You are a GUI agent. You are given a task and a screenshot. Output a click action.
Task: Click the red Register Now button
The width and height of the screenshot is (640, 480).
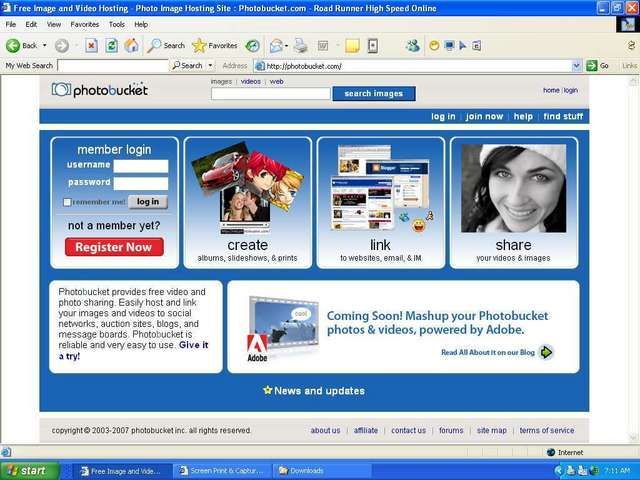(114, 247)
